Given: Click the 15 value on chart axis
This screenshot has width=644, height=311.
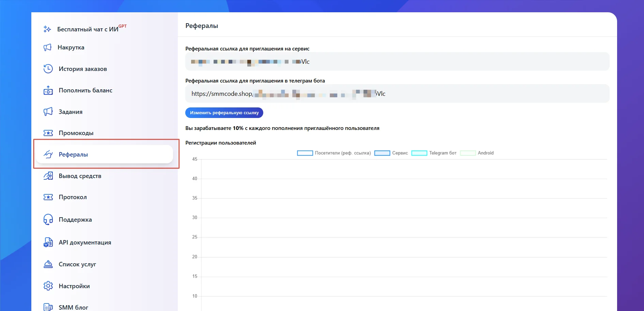Looking at the screenshot, I should (x=195, y=276).
